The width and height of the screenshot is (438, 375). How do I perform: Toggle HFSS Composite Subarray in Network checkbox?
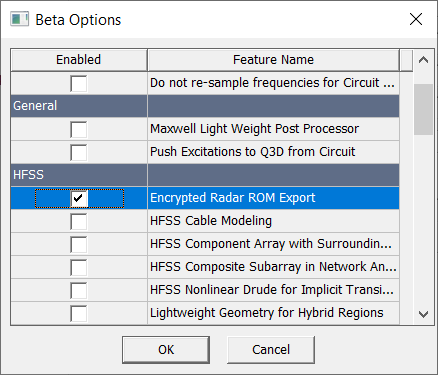[79, 267]
